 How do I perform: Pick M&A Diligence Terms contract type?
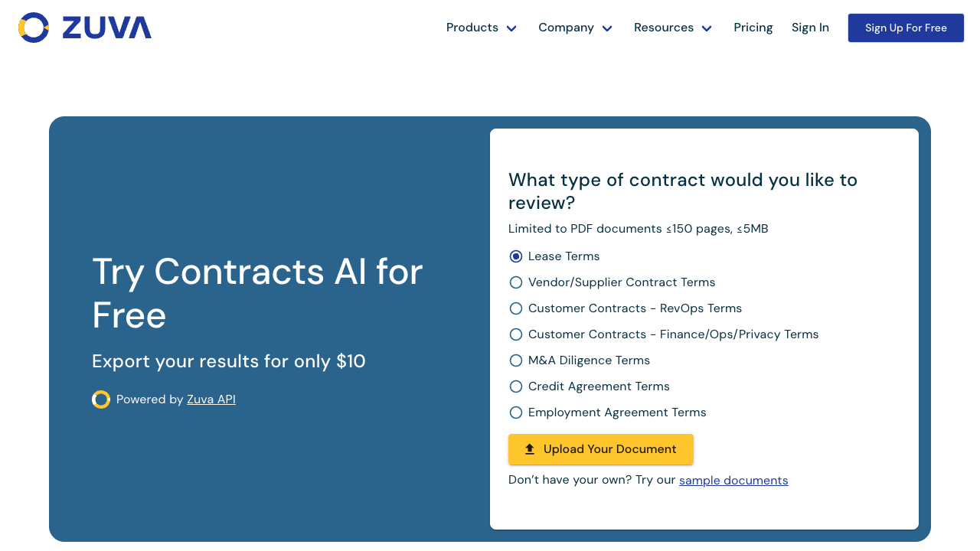(515, 360)
